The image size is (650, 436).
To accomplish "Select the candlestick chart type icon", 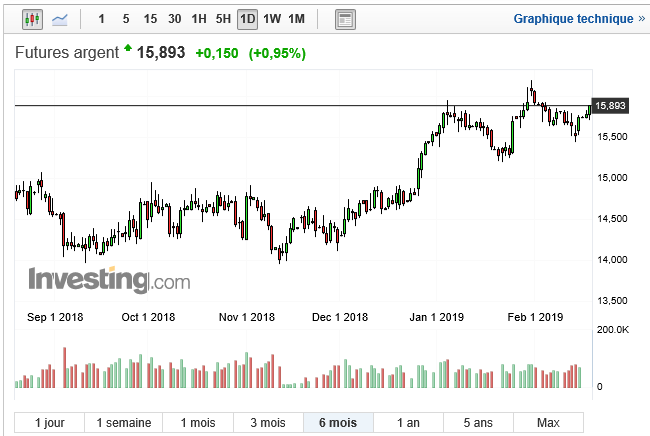I will 32,19.
